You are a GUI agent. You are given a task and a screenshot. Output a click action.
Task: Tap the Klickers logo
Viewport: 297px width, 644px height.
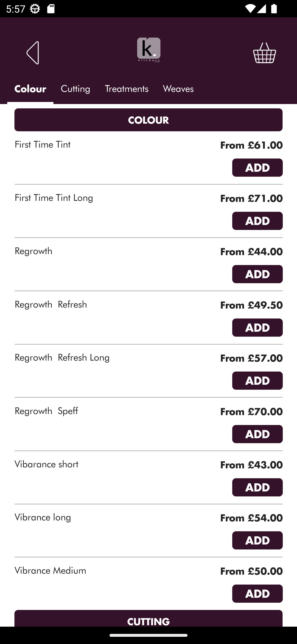coord(149,50)
